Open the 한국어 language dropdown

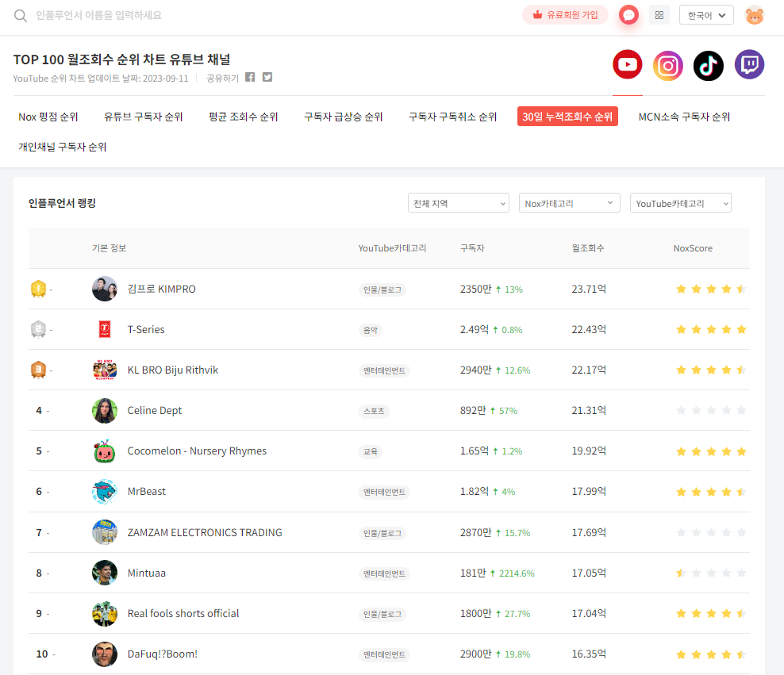[706, 15]
